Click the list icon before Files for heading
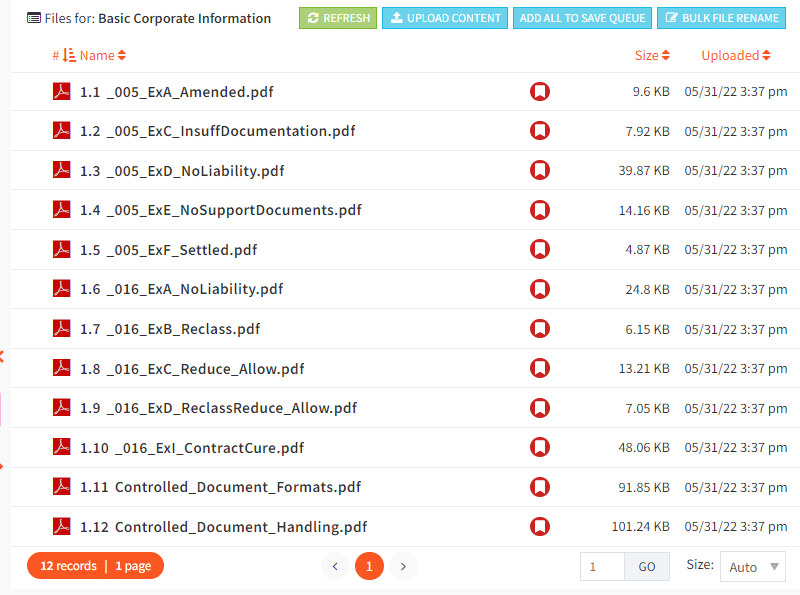 (x=34, y=18)
